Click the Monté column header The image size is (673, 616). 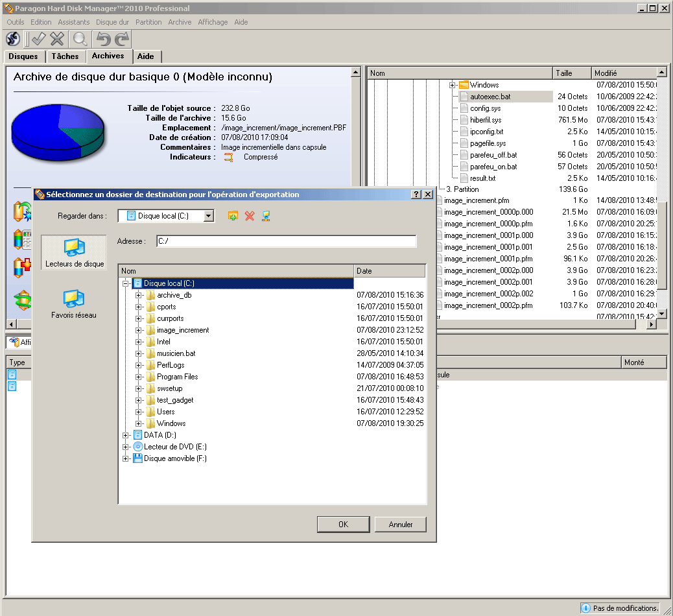(644, 362)
